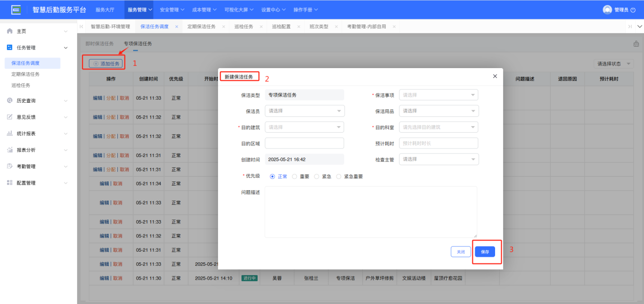Click the 目的区域 input field
The width and height of the screenshot is (644, 304).
tap(304, 143)
